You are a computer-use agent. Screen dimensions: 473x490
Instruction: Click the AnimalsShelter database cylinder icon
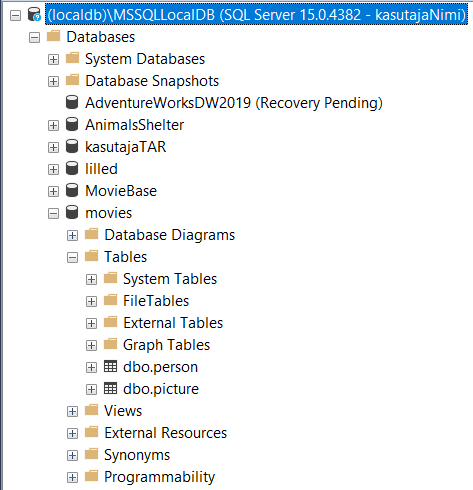click(72, 124)
